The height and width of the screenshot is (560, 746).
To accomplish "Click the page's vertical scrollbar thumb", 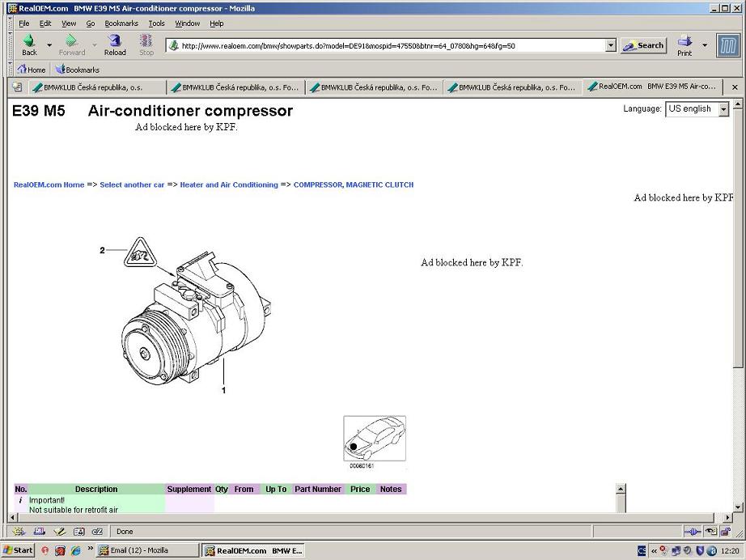I will coord(737,239).
